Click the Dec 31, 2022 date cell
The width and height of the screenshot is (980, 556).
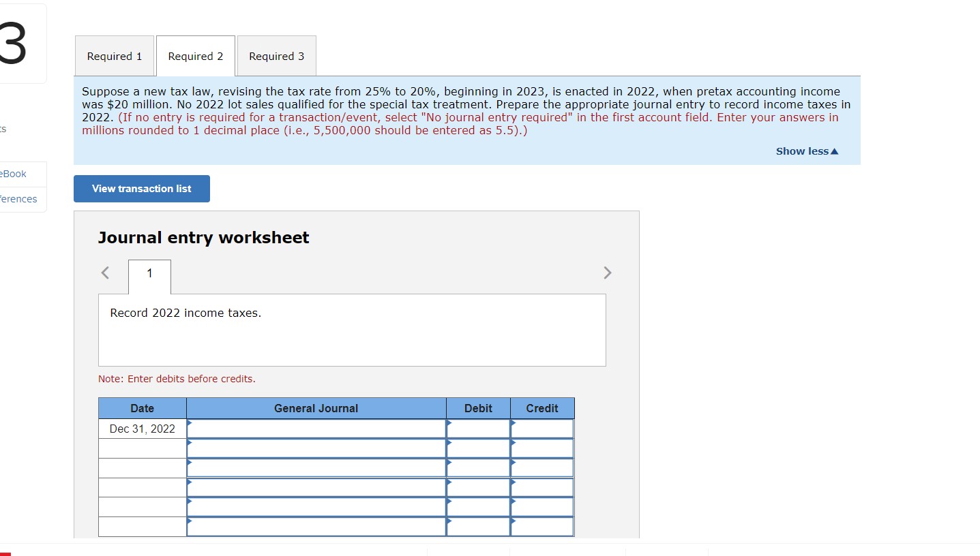142,429
